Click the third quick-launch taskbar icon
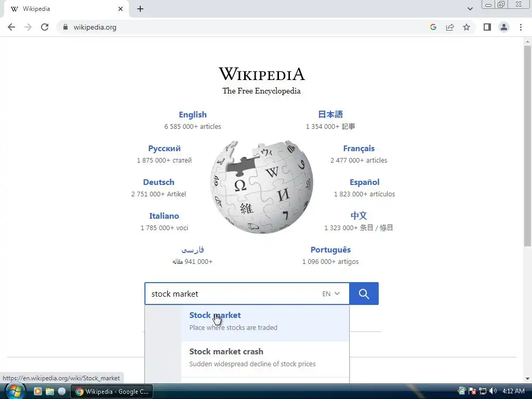Screen dimensions: 532x399 pos(62,391)
